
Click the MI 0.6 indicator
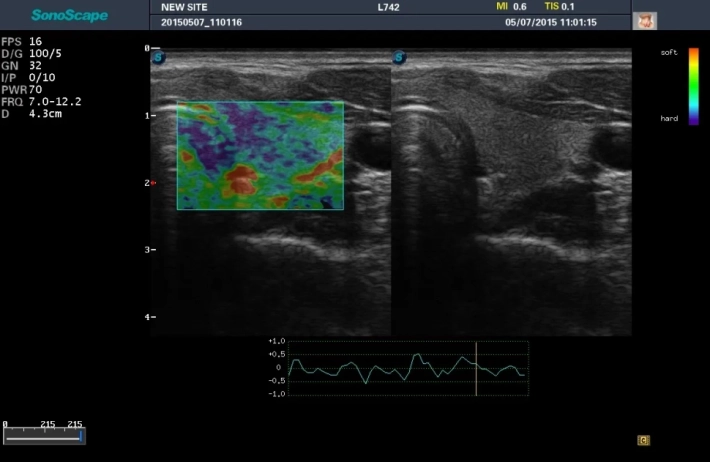[511, 7]
